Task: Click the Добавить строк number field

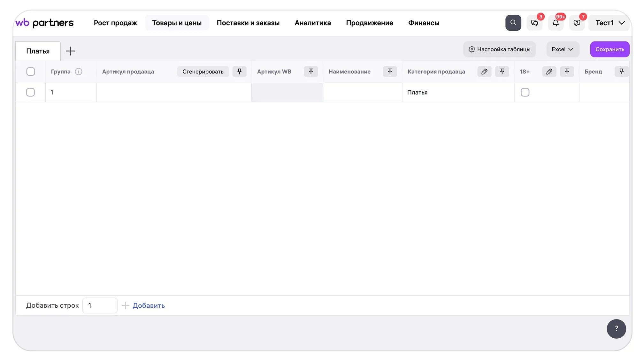Action: [x=100, y=305]
